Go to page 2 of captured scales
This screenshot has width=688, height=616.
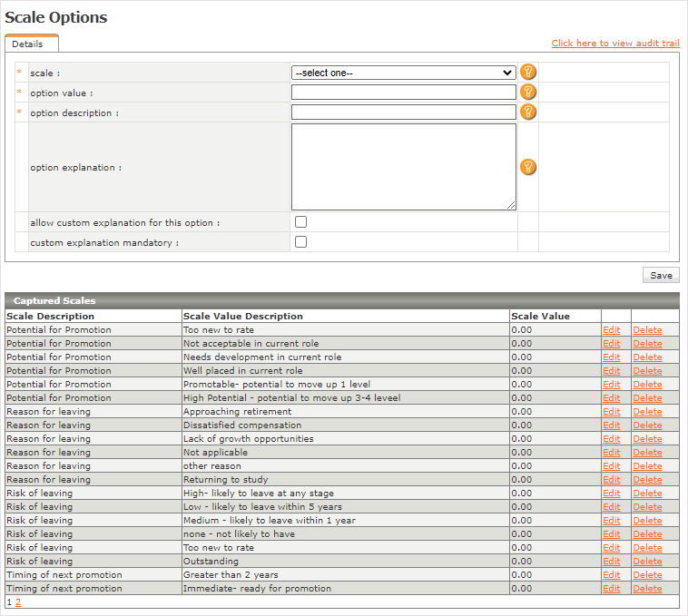(x=18, y=602)
